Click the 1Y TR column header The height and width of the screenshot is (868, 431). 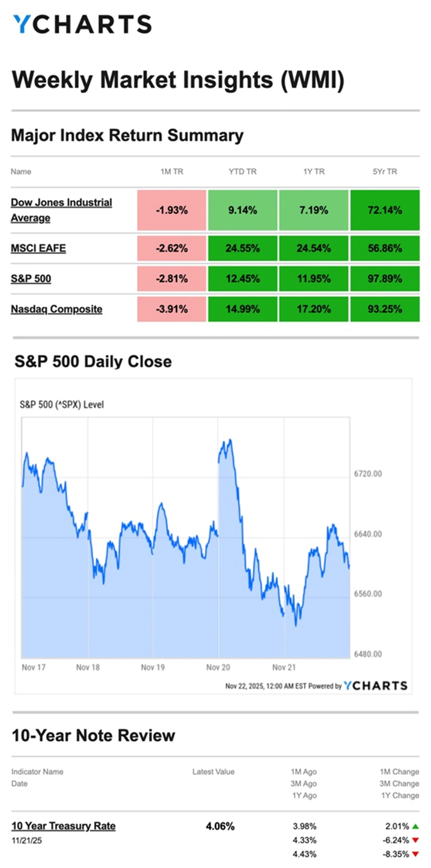coord(314,172)
